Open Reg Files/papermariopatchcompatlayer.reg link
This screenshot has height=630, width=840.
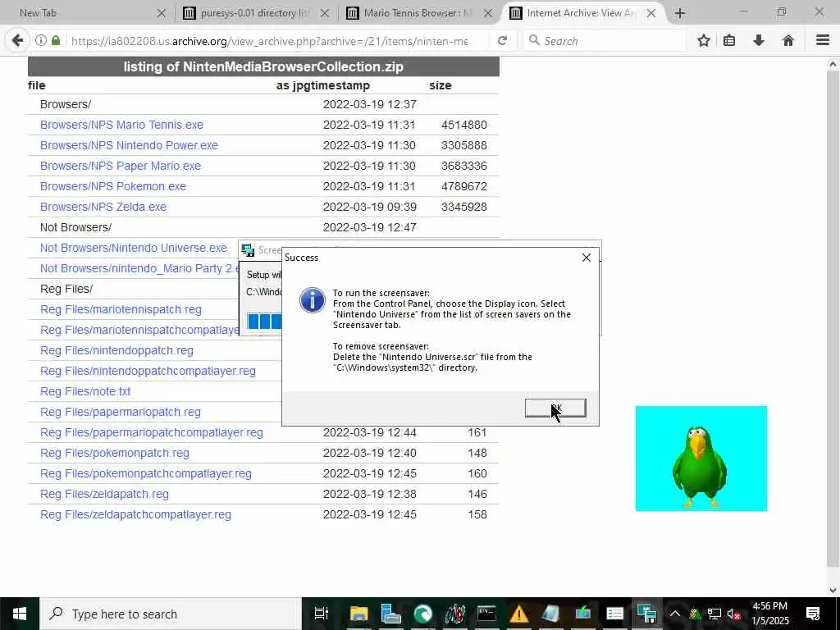click(152, 432)
